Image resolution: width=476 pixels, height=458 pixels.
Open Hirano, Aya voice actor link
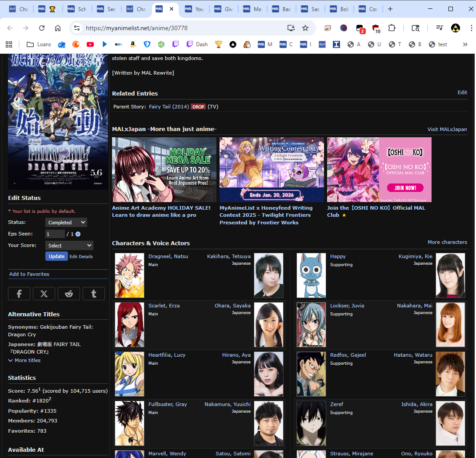[x=236, y=355]
